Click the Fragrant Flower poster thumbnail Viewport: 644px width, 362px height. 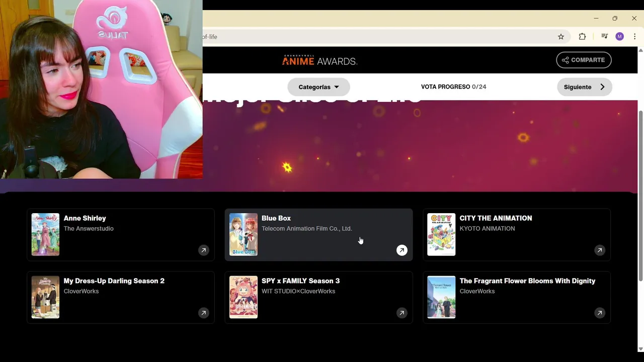click(x=441, y=297)
